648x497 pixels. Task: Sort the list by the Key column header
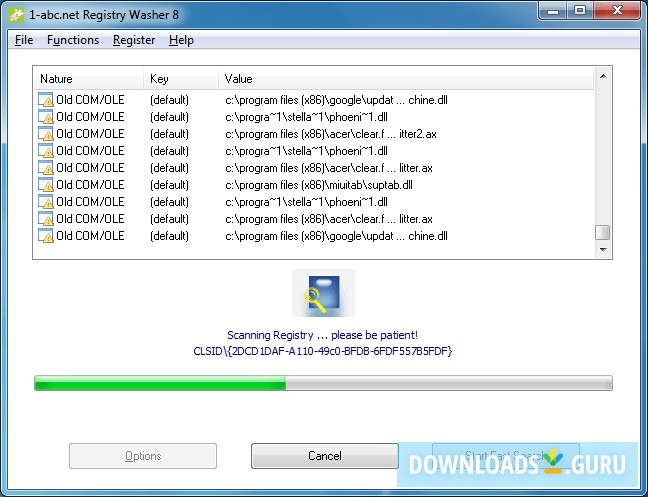(x=181, y=78)
